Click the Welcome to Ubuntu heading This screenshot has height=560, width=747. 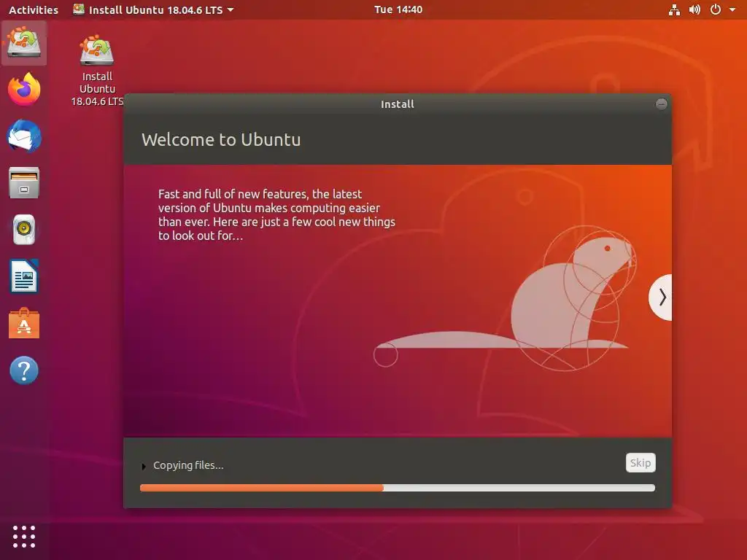click(221, 139)
